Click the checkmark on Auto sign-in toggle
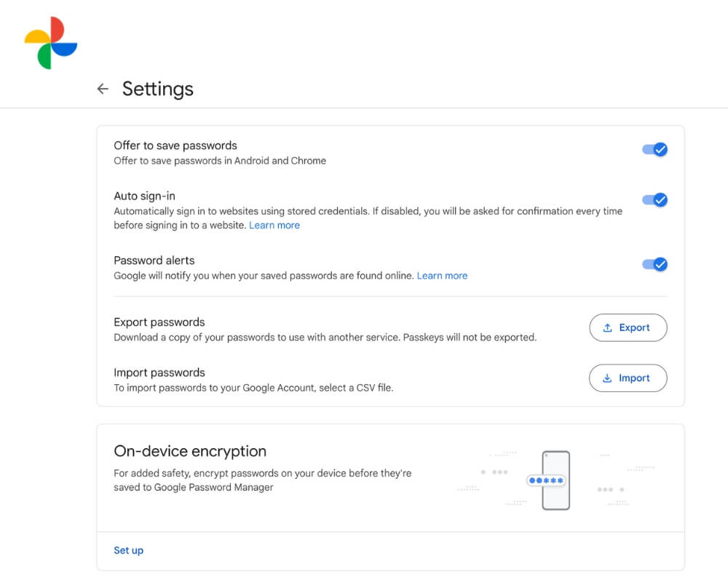728x582 pixels. coord(660,200)
